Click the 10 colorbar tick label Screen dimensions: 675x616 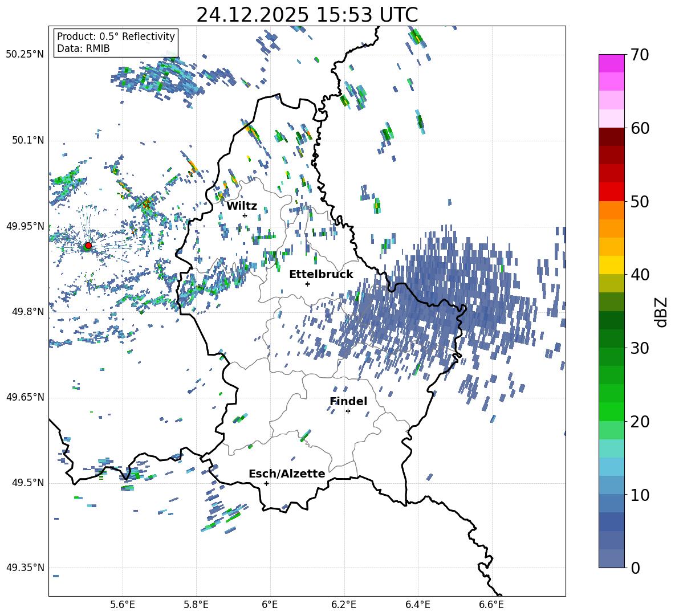639,495
